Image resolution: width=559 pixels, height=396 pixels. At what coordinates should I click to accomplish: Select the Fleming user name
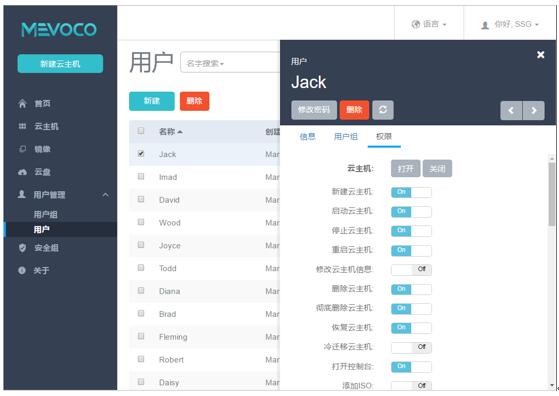tap(173, 337)
